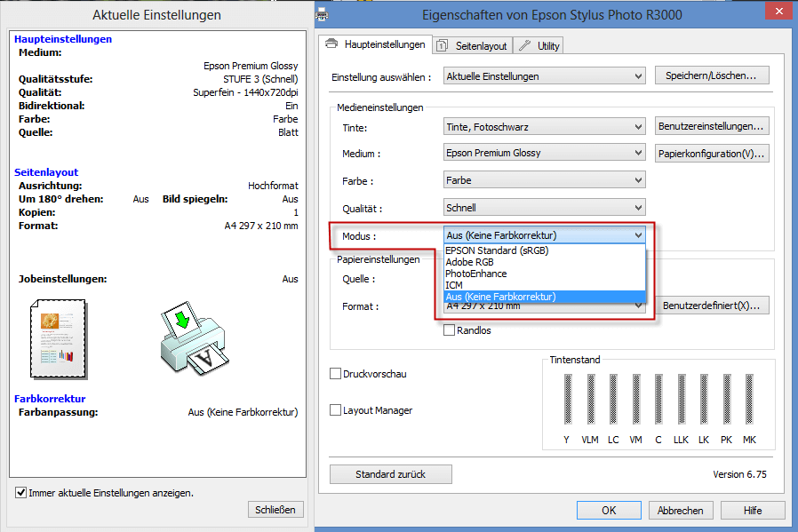Click the Haupteinstellungen heading in Aktuelle Einstellungen
This screenshot has height=532, width=798.
click(63, 39)
